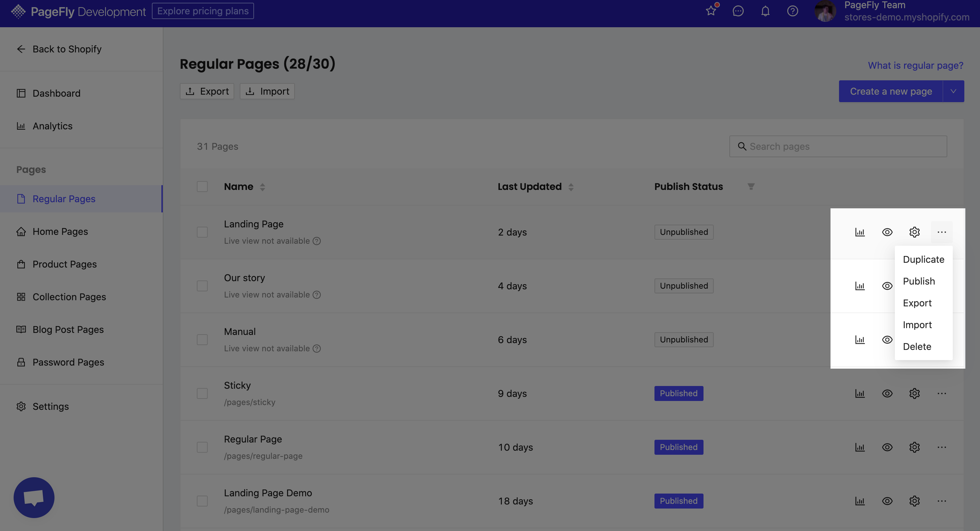Open the star favorites icon in header
Image resolution: width=980 pixels, height=531 pixels.
(x=711, y=11)
